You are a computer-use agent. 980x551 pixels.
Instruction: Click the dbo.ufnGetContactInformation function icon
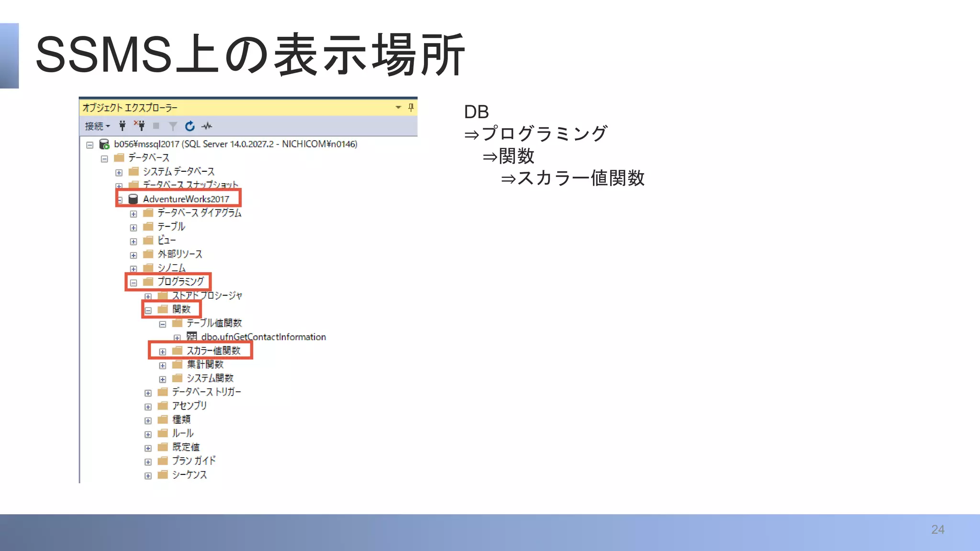[192, 337]
